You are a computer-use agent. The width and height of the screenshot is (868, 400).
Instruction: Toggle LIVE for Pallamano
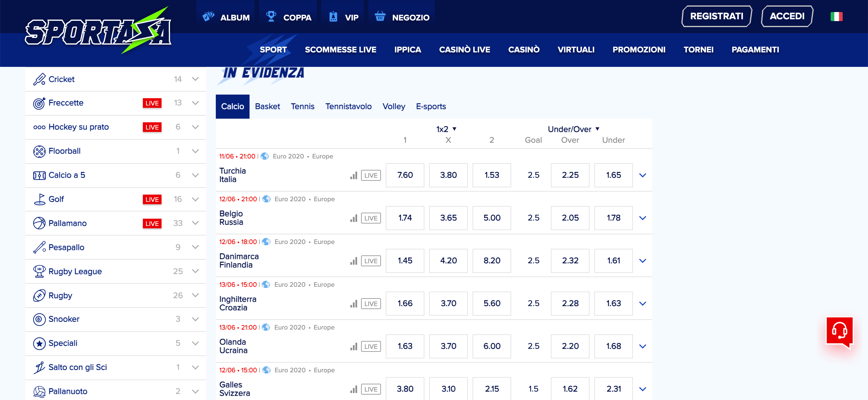[x=152, y=223]
